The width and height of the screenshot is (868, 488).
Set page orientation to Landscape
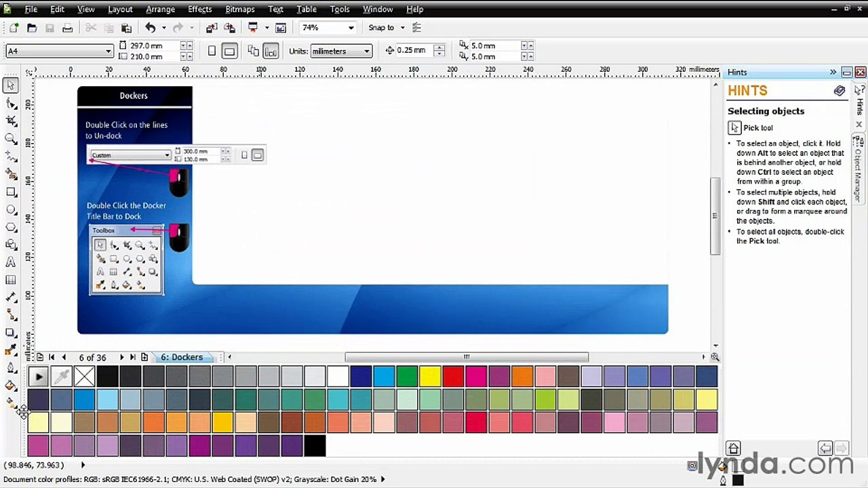point(229,51)
